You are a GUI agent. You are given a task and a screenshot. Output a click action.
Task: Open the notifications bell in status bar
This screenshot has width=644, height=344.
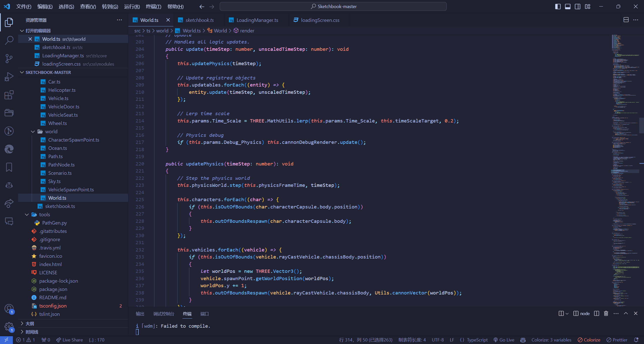coord(636,340)
